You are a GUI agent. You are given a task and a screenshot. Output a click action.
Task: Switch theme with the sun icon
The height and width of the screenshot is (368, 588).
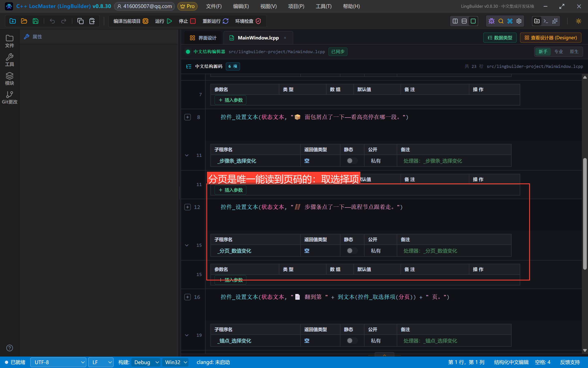[x=579, y=21]
